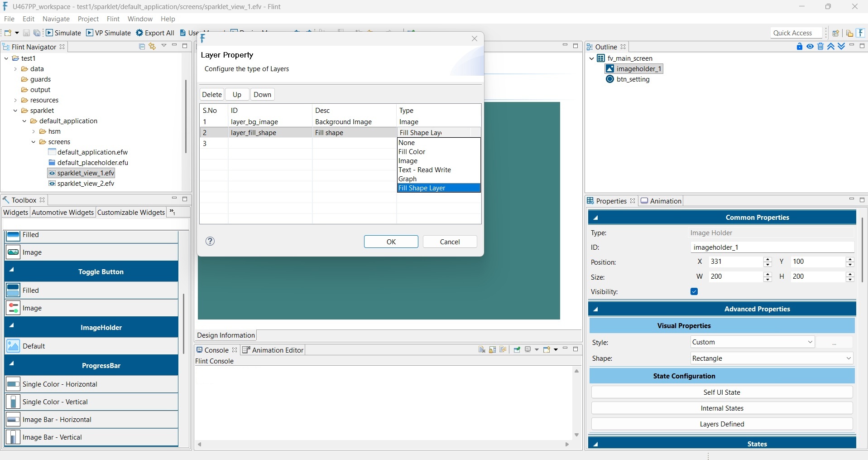Viewport: 868px width, 460px height.
Task: Click the help question mark in Layer Property
Action: 210,241
